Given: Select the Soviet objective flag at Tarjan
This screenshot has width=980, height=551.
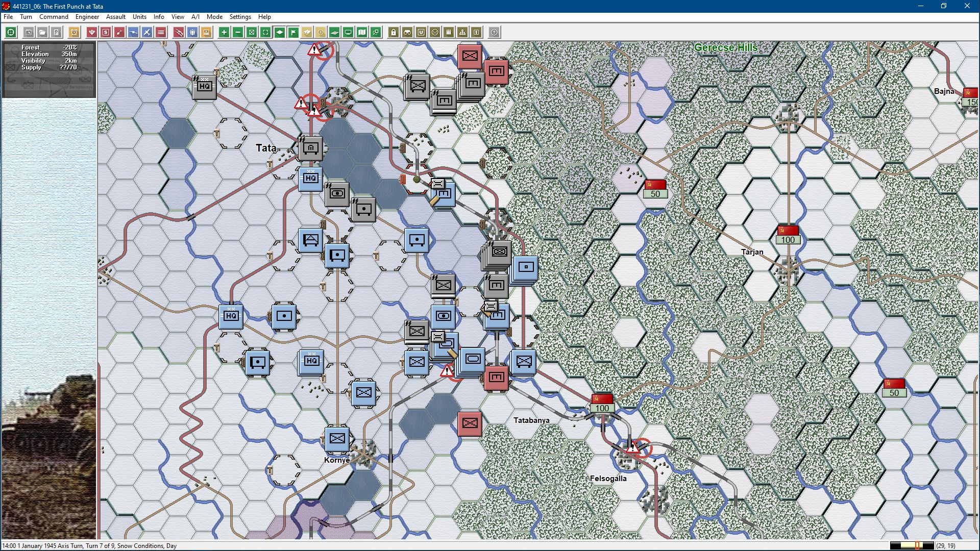Looking at the screenshot, I should tap(788, 235).
